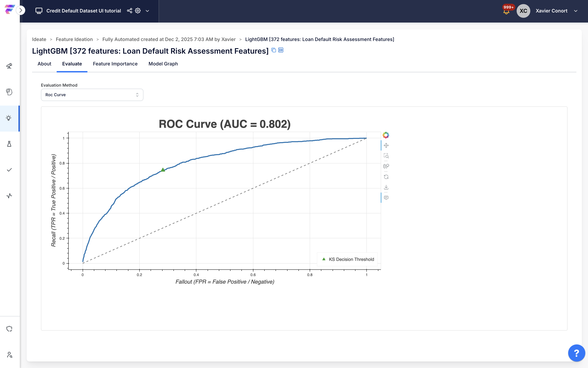Select the Box Zoom chart tool

(386, 156)
